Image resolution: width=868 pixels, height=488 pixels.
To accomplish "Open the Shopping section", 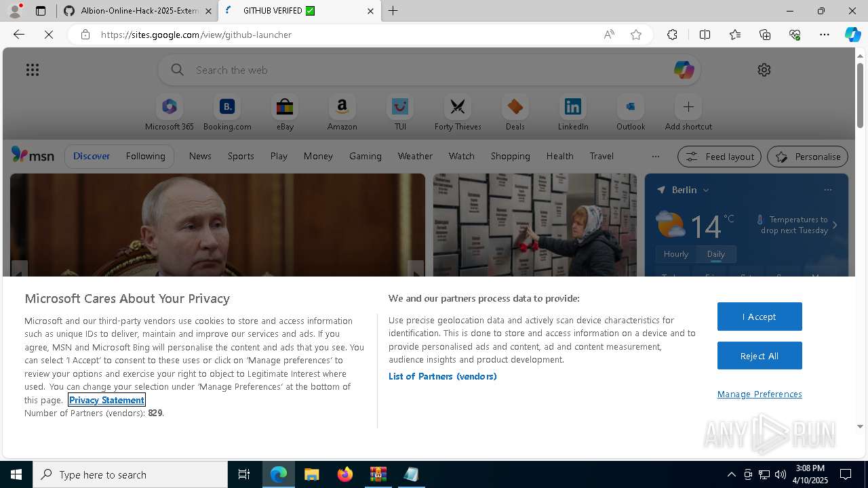I will [511, 156].
